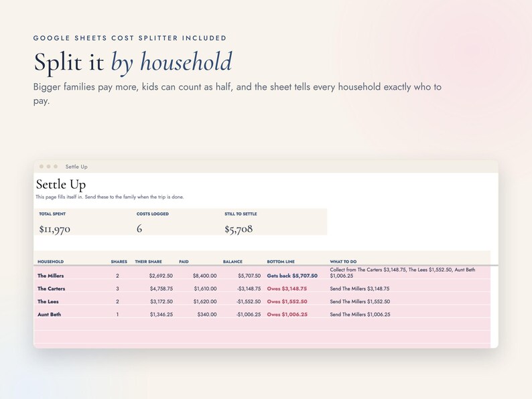The width and height of the screenshot is (532, 399).
Task: Click balance cell -$1,006.25
Action: click(249, 315)
